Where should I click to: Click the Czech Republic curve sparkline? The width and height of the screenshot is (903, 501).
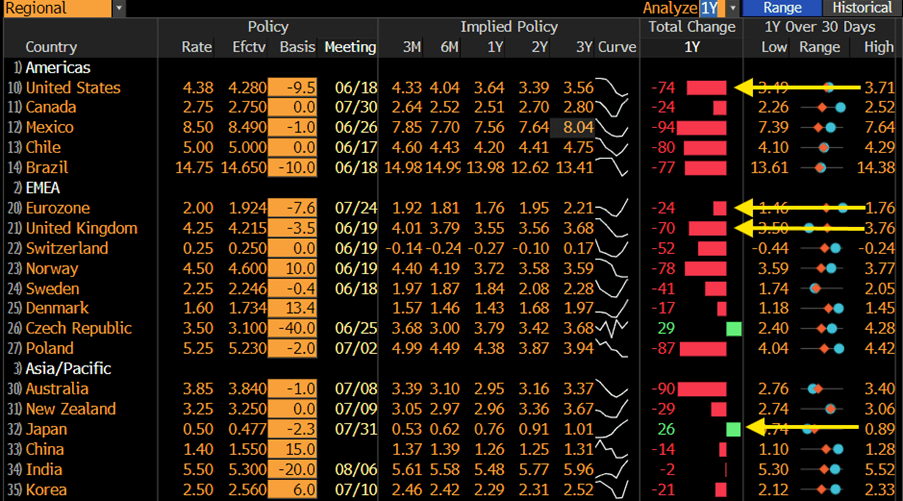click(612, 328)
